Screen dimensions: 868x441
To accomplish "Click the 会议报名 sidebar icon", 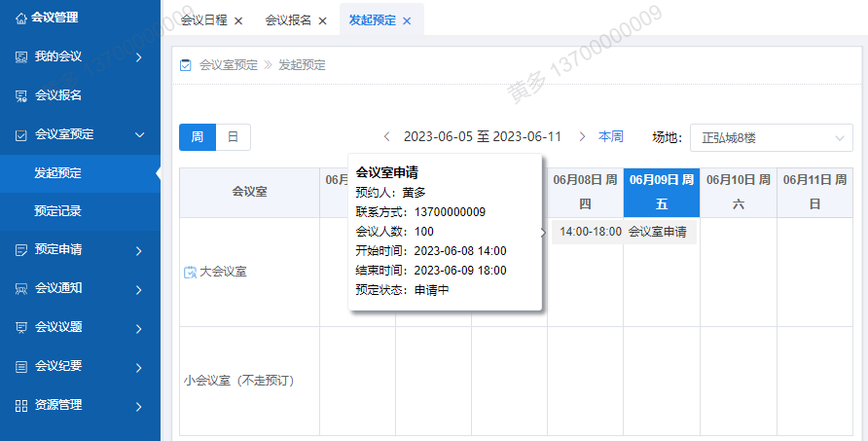I will [21, 96].
